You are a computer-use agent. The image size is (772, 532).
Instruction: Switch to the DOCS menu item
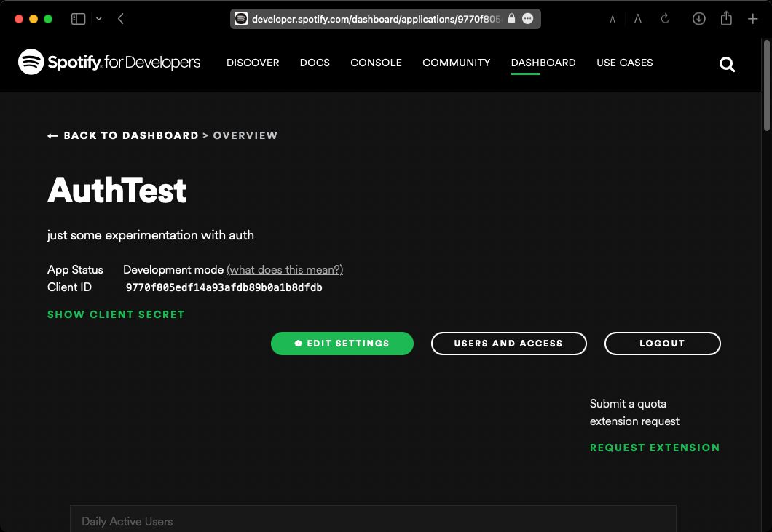pyautogui.click(x=315, y=63)
